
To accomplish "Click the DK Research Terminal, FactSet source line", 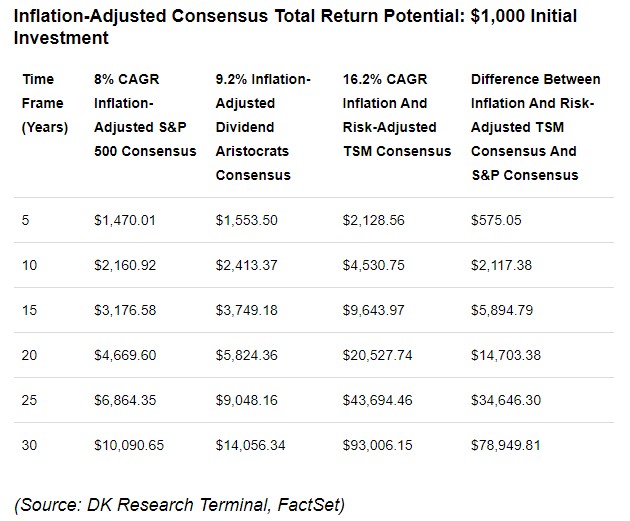I will [181, 503].
